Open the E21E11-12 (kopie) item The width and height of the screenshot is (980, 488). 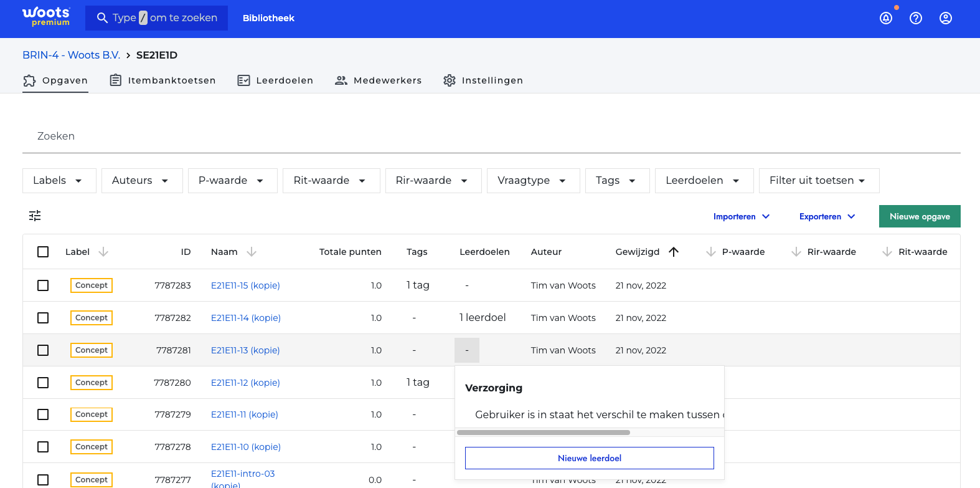tap(245, 383)
